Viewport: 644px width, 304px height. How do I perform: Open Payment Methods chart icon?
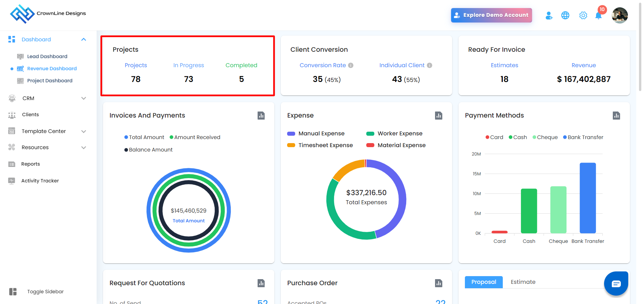616,116
